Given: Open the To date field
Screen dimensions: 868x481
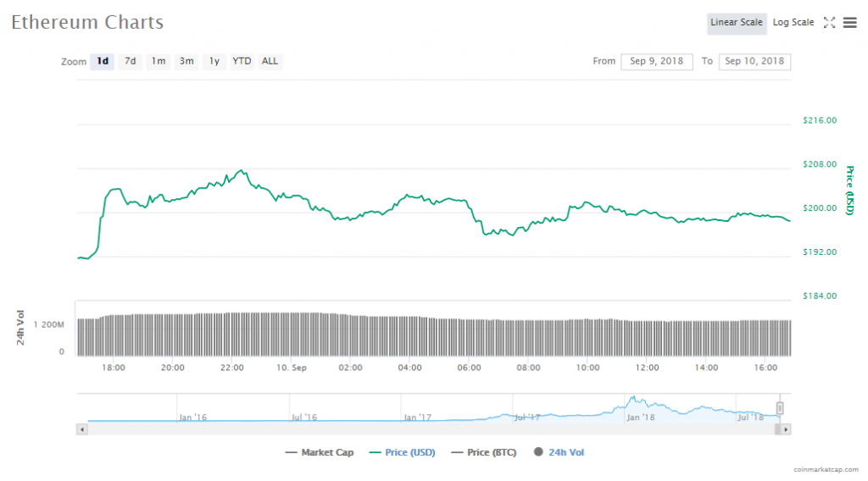Looking at the screenshot, I should pos(754,61).
